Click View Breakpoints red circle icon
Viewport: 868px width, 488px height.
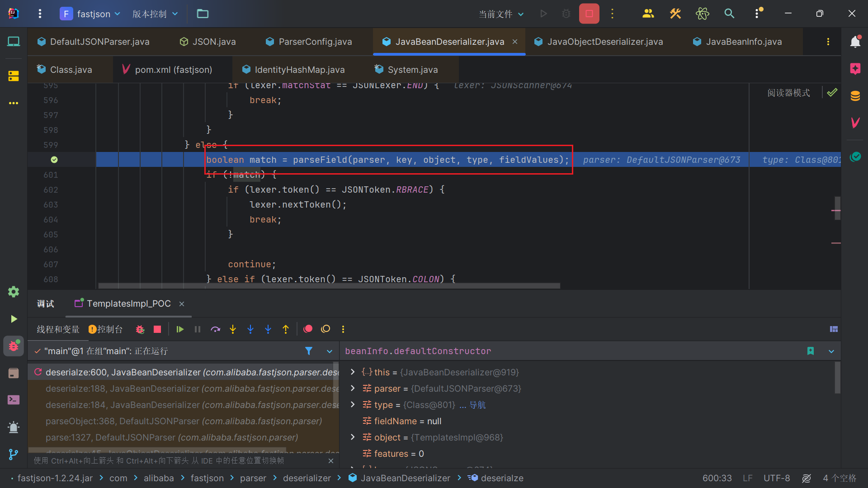(x=308, y=329)
